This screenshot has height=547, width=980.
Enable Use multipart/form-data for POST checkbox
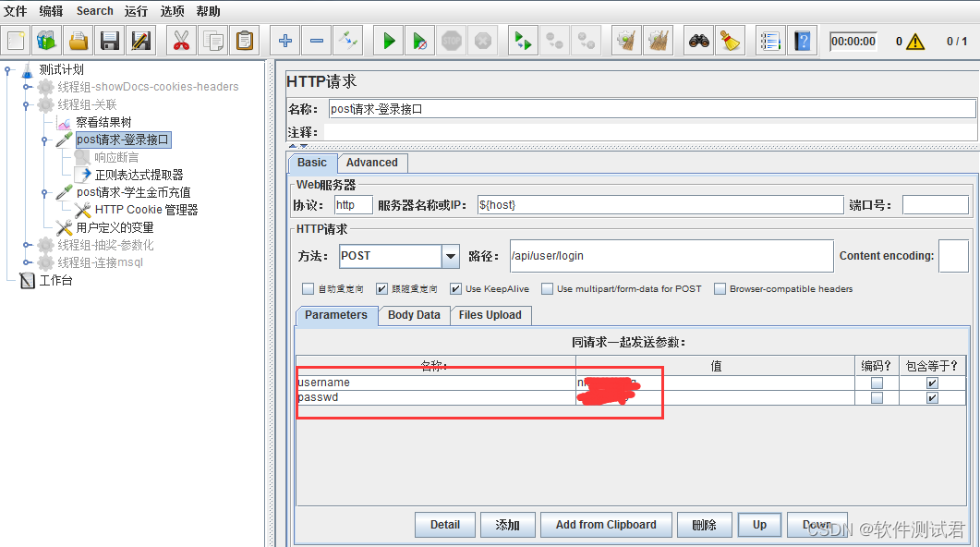547,289
